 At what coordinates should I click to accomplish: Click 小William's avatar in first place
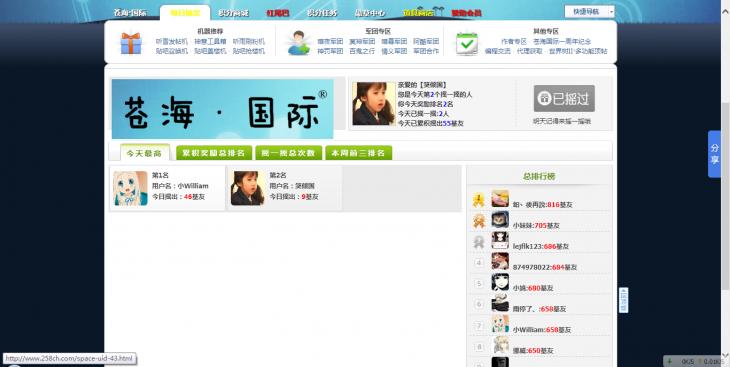coord(130,188)
